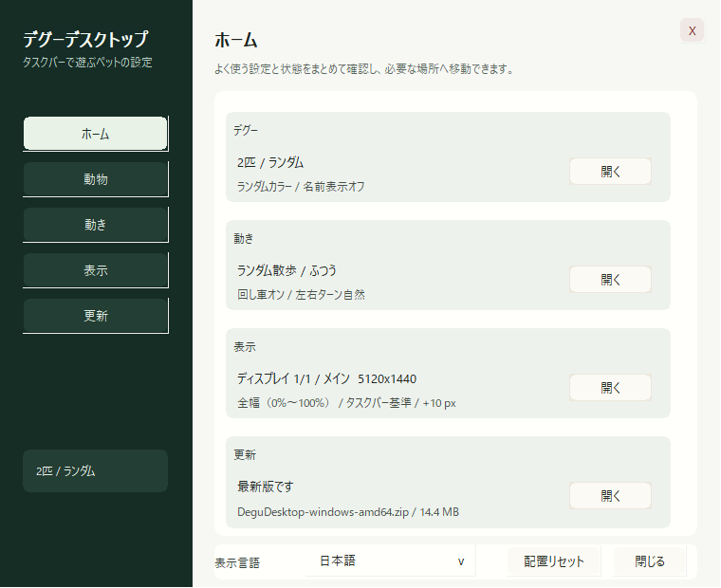Click the text '回し車オン / 左右ターン自然'
Screen dimensions: 721x588
[301, 295]
